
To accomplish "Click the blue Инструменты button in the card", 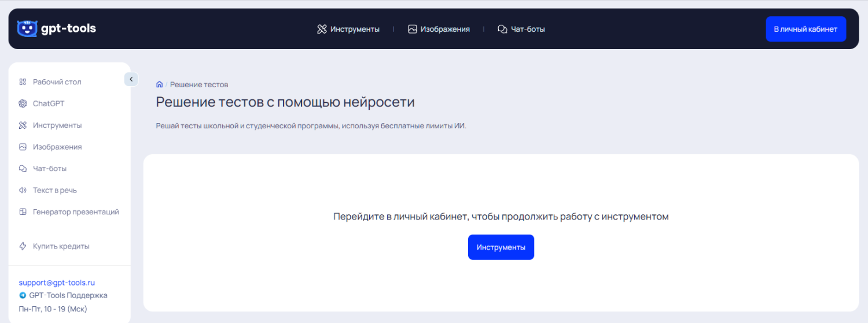I will click(x=501, y=247).
